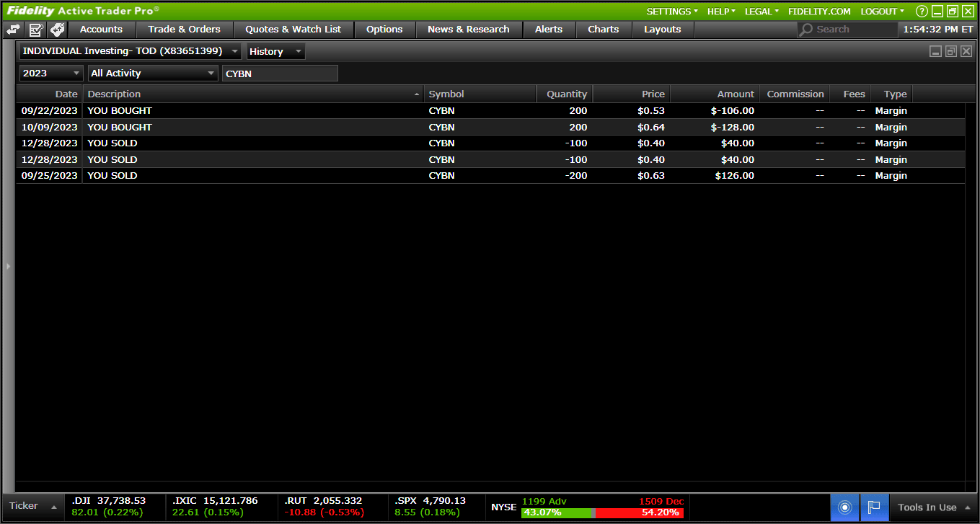This screenshot has width=980, height=524.
Task: Open the Alerts menu
Action: click(549, 30)
